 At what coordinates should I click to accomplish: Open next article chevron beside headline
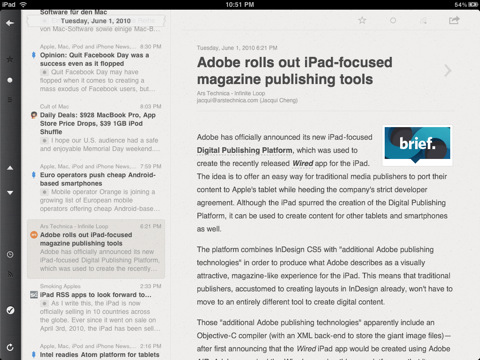(x=448, y=70)
